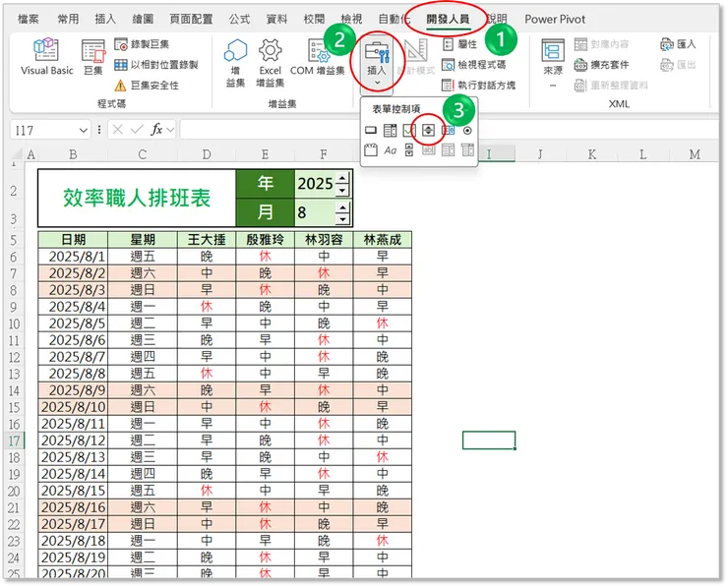728x587 pixels.
Task: Click date cell 2025/8/18
Action: tap(73, 541)
